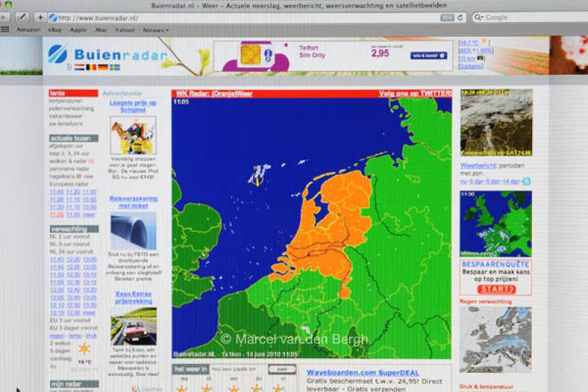This screenshot has width=588, height=392.
Task: Click the 'Waveboarden.com SuperDEAL' link
Action: 362,372
